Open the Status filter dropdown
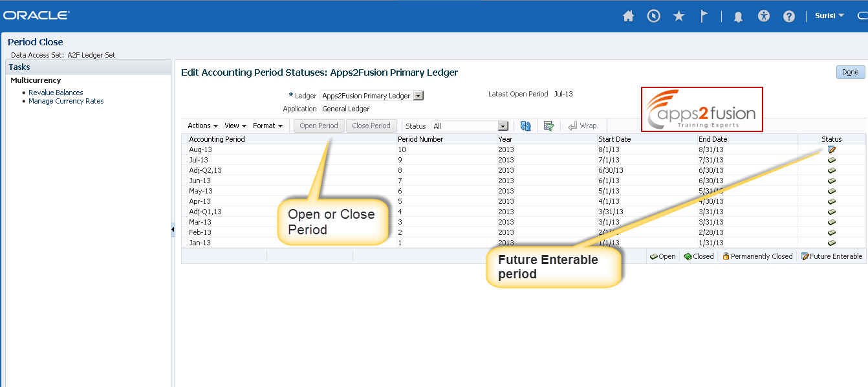This screenshot has height=387, width=868. [503, 126]
